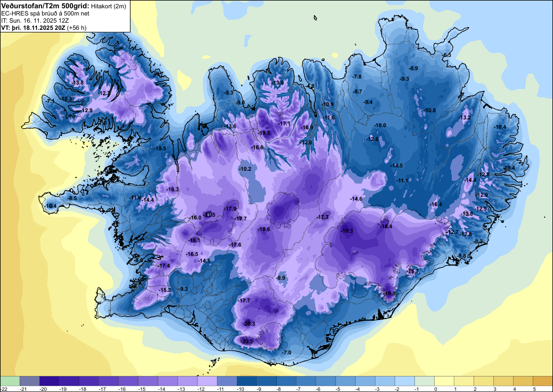Select the -19.8 temperature label

point(390,293)
